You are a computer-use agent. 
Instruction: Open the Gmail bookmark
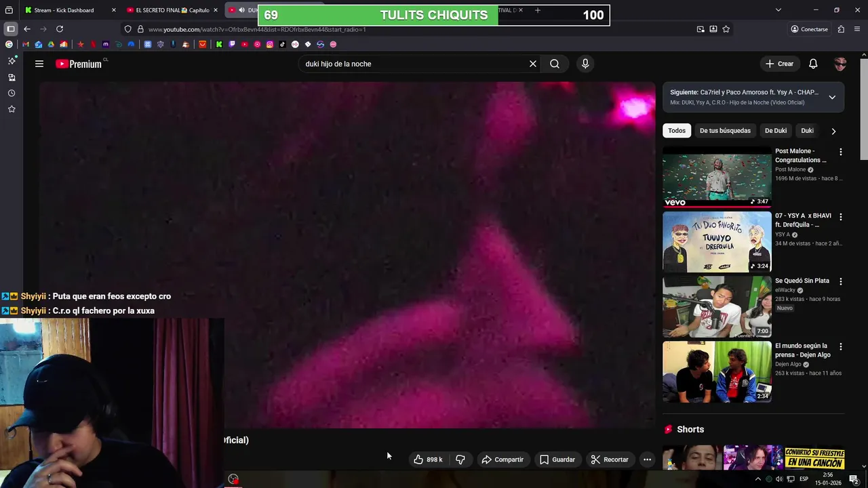[26, 44]
